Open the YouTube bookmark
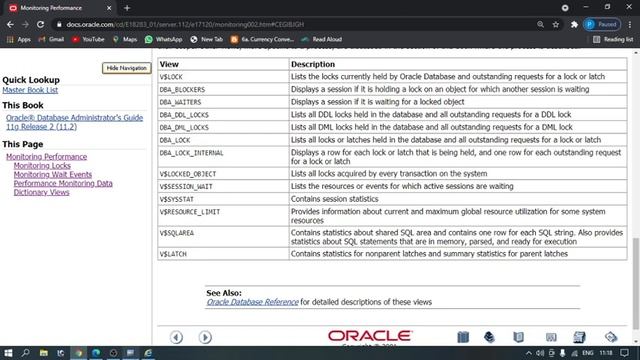The height and width of the screenshot is (360, 640). click(88, 40)
